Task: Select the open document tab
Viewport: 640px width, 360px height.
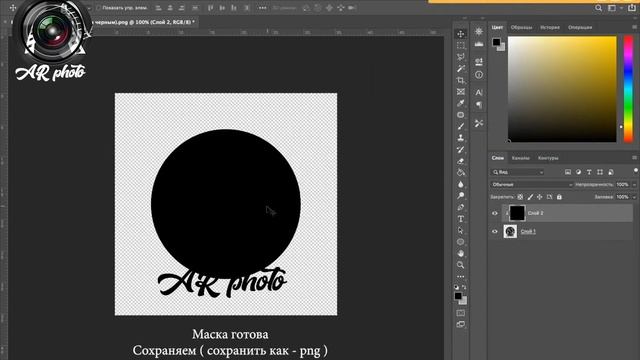Action: [145, 22]
